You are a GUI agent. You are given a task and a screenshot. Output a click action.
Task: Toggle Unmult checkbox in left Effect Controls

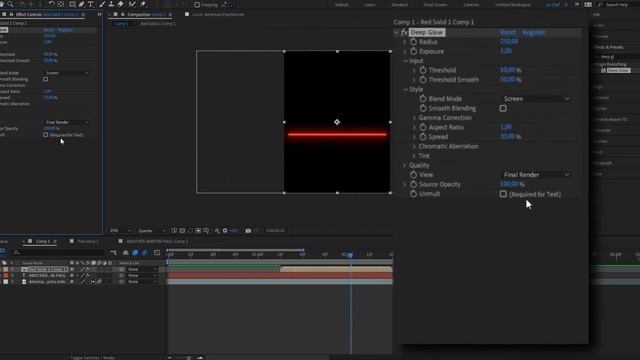point(45,135)
